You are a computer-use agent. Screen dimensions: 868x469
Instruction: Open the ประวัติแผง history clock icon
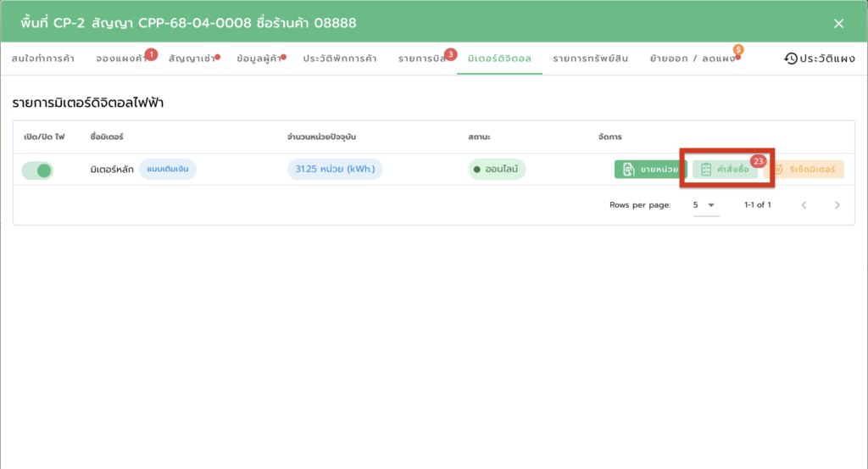click(x=791, y=59)
